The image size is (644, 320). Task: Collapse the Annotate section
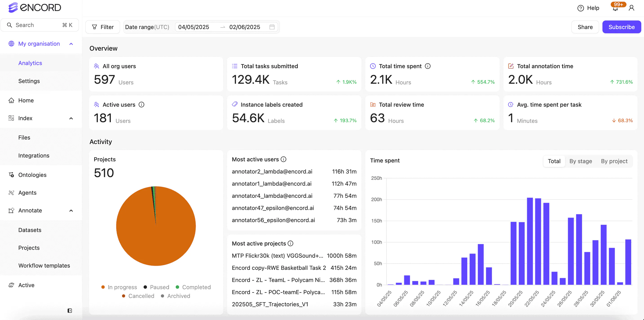point(71,211)
